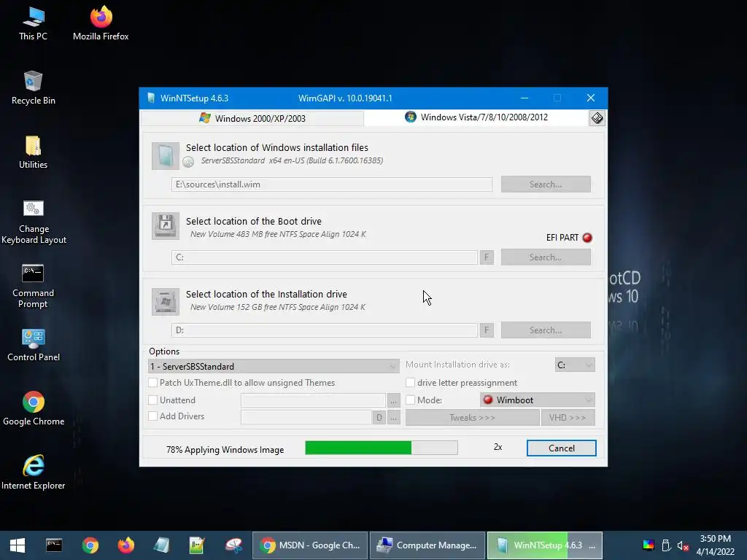This screenshot has width=747, height=560.
Task: Click the Add Drivers path field
Action: point(306,418)
